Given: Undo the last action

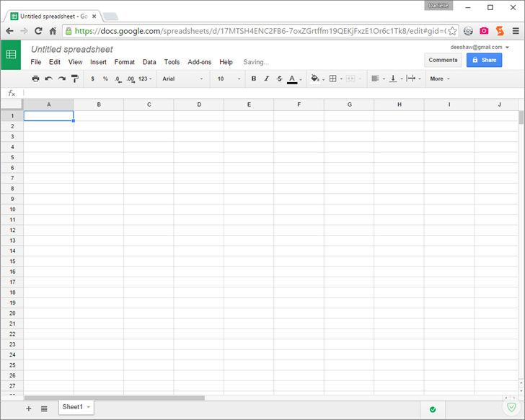Looking at the screenshot, I should pyautogui.click(x=48, y=79).
